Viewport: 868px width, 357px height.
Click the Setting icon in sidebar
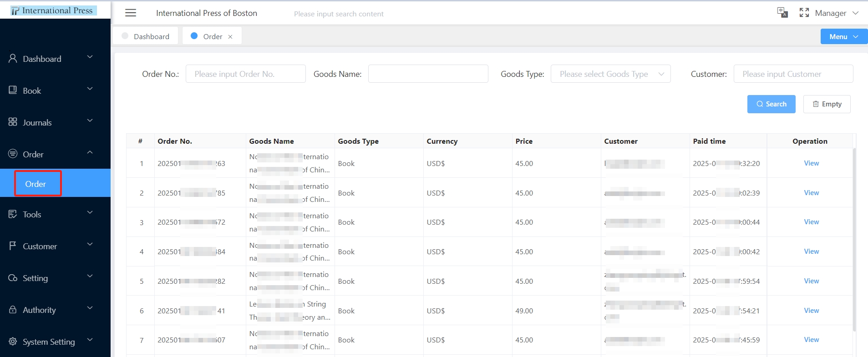point(13,278)
